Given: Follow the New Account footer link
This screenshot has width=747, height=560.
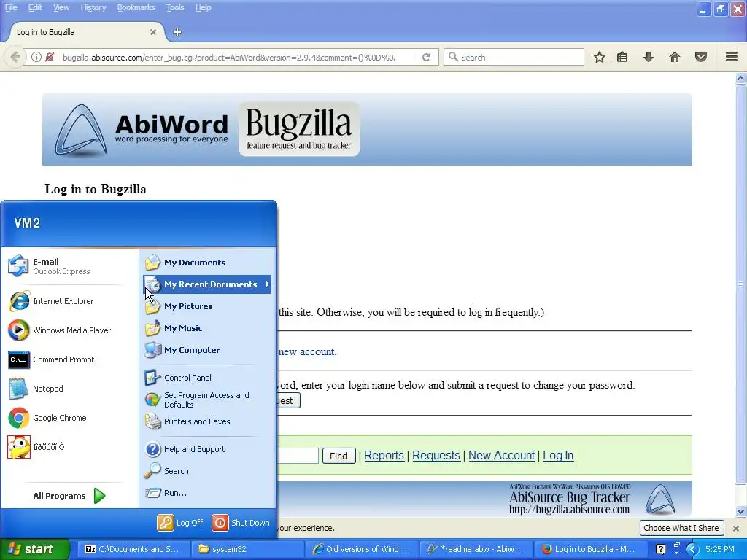Looking at the screenshot, I should tap(501, 455).
